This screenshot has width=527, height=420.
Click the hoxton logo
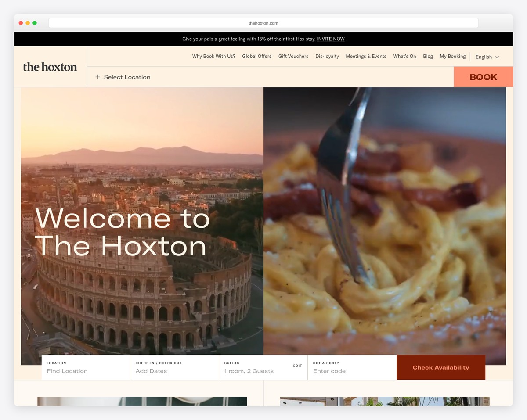tap(50, 67)
